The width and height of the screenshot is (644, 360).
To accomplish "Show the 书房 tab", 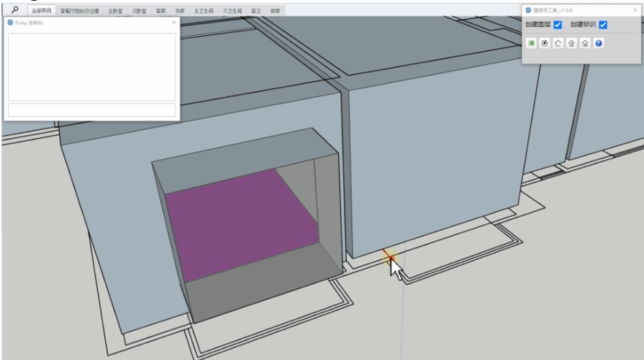I will click(180, 12).
